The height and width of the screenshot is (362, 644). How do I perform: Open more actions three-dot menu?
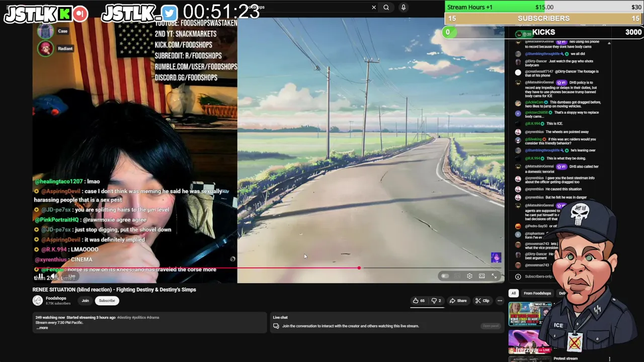click(500, 301)
